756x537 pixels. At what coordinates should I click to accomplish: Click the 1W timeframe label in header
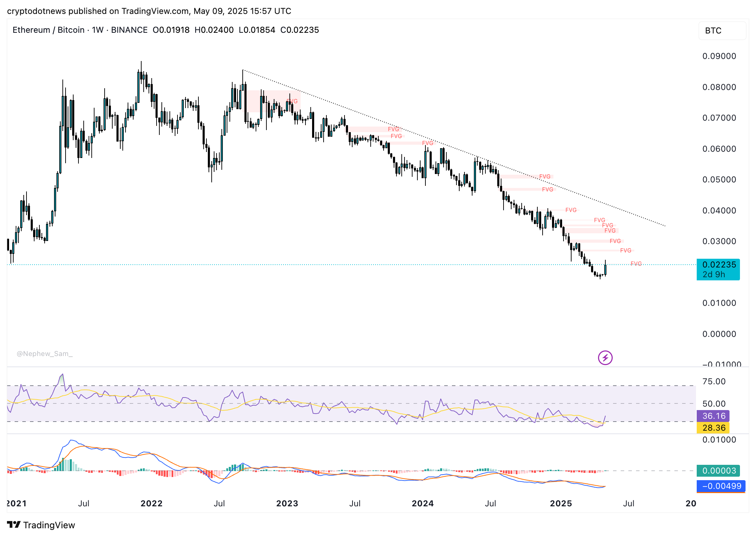point(98,30)
